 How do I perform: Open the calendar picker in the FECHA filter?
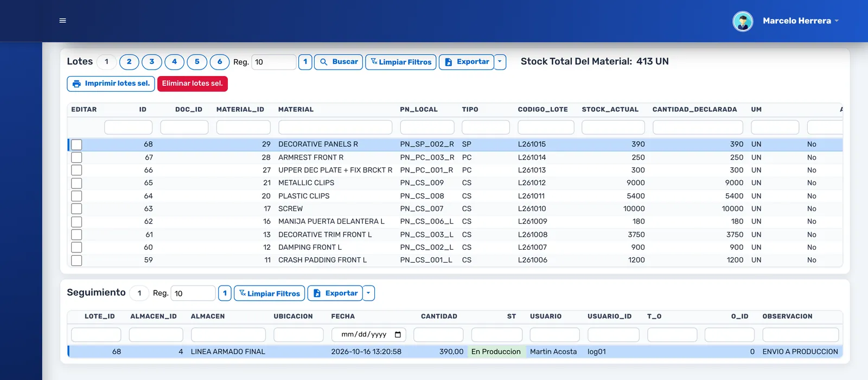tap(398, 334)
